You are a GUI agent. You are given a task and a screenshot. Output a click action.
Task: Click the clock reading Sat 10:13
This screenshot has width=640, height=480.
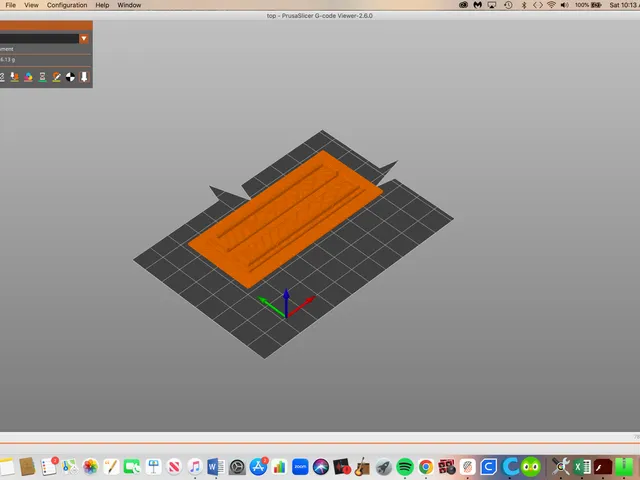coord(624,5)
